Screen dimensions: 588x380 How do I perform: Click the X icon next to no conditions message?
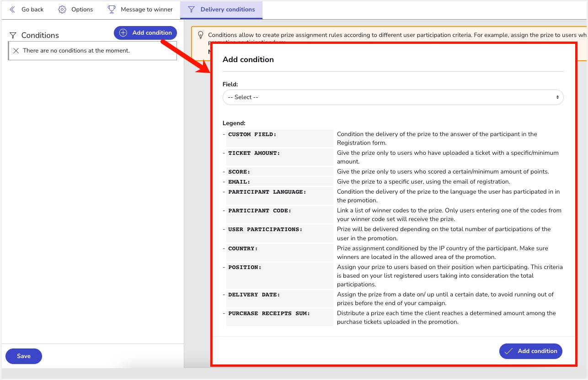click(16, 51)
